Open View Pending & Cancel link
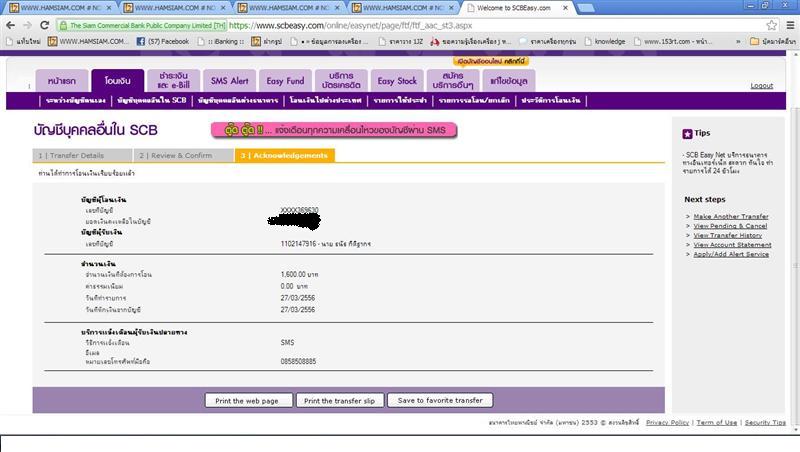 [x=730, y=226]
